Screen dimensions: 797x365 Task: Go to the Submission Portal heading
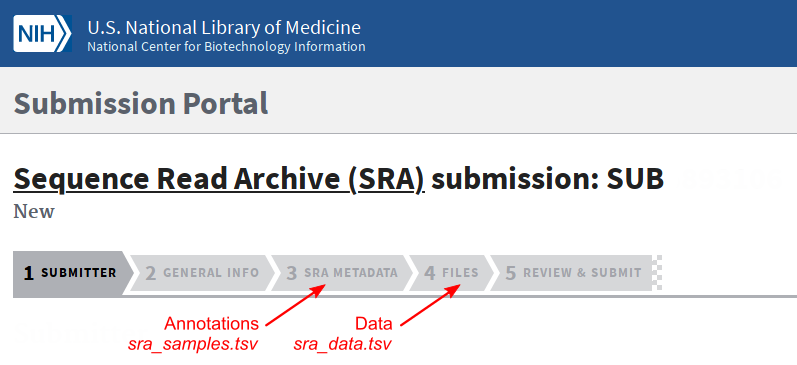coord(141,103)
